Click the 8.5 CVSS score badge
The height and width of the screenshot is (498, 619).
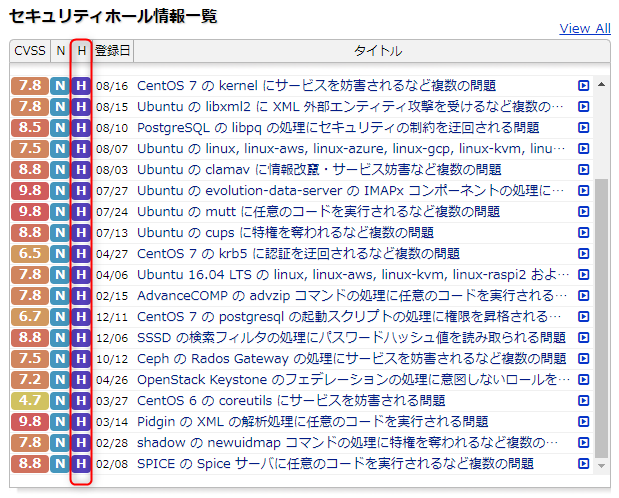click(x=30, y=128)
